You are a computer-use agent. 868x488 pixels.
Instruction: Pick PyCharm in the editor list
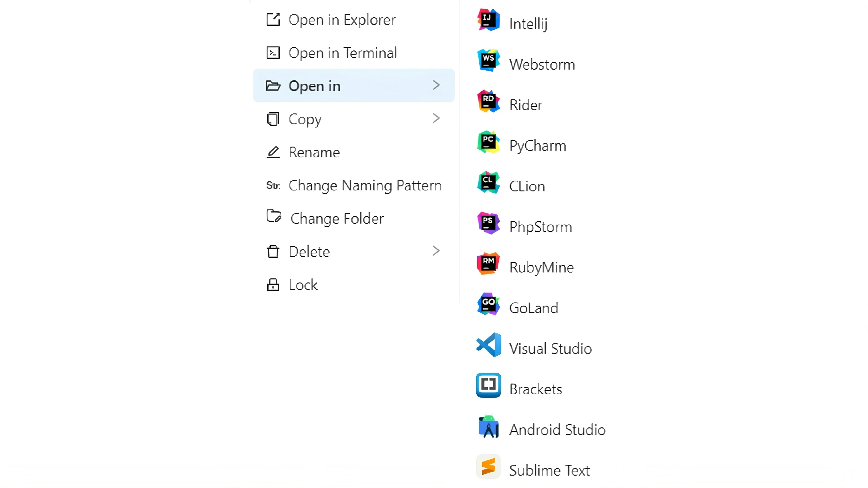tap(538, 145)
